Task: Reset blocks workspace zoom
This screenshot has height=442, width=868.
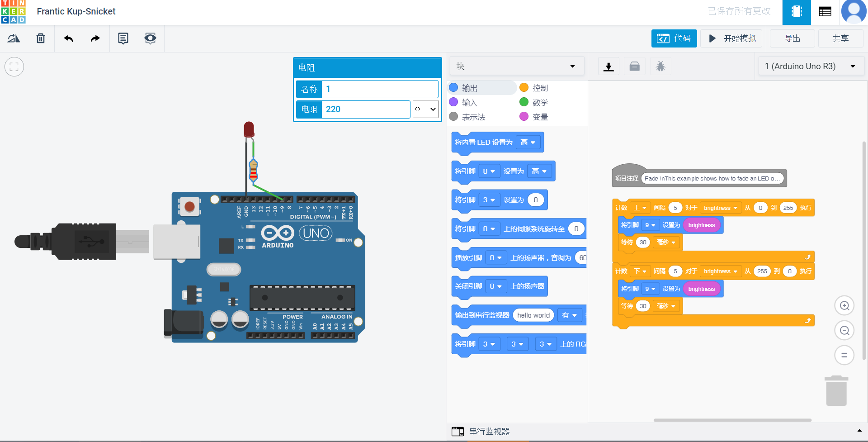Action: pyautogui.click(x=844, y=355)
